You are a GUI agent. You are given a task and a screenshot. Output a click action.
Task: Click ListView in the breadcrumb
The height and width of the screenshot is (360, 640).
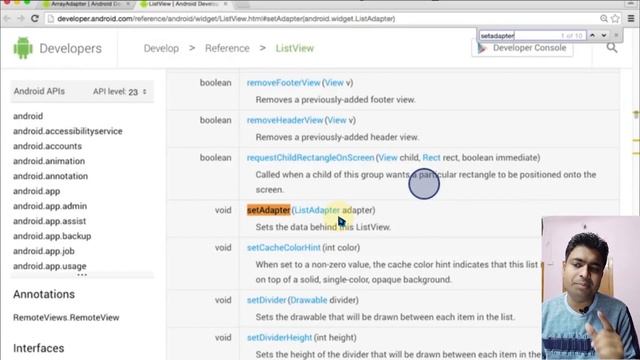295,48
